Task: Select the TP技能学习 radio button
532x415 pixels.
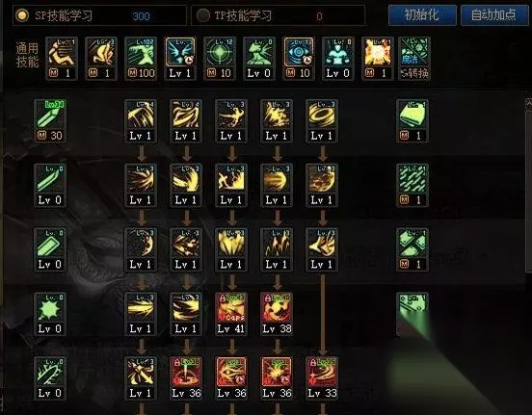Action: 203,15
